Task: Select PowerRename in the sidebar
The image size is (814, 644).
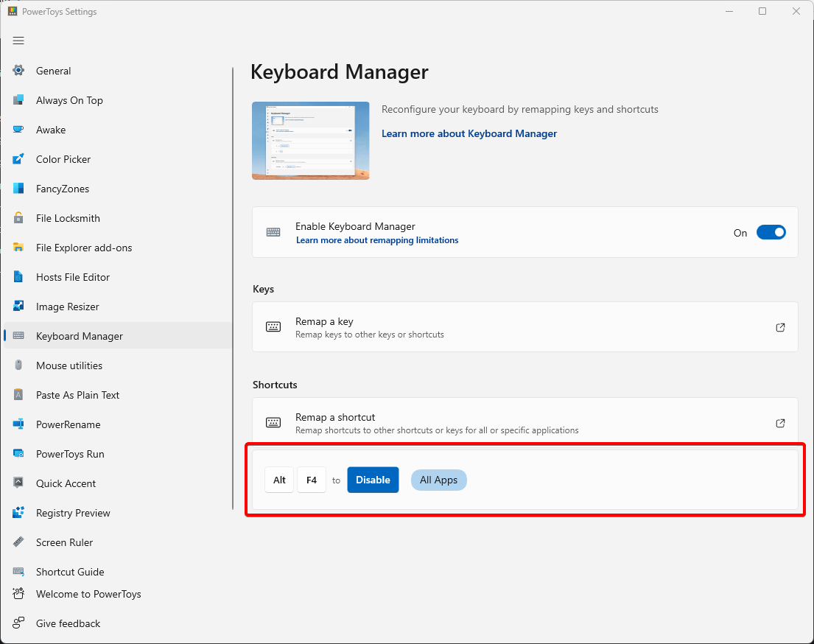Action: (x=118, y=424)
